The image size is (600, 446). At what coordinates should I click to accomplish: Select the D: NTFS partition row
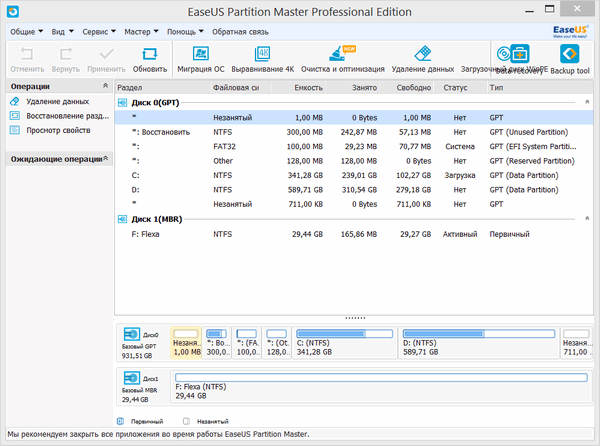point(354,190)
